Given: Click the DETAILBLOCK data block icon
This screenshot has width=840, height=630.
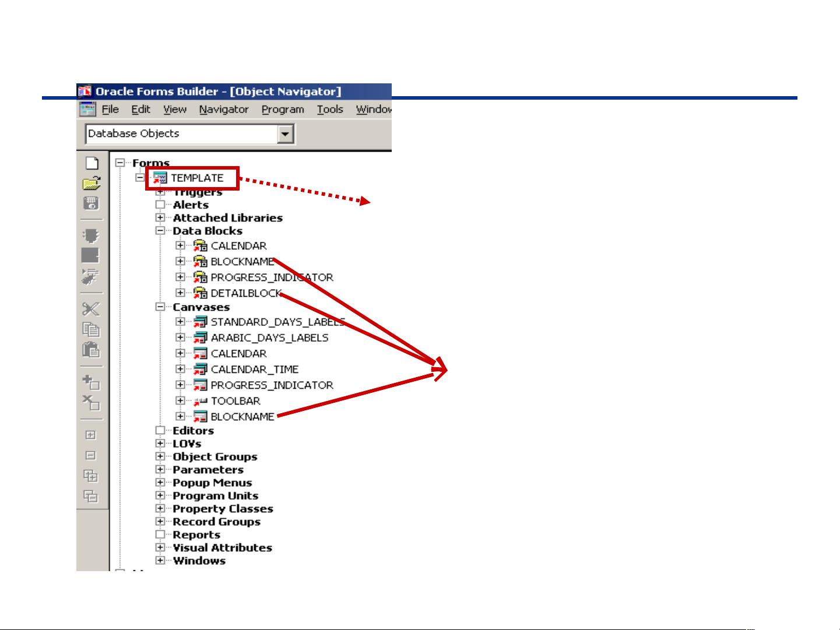Looking at the screenshot, I should click(x=201, y=293).
